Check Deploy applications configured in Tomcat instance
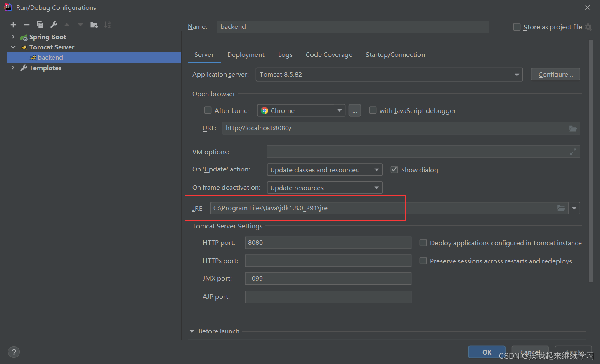This screenshot has width=600, height=364. (423, 242)
